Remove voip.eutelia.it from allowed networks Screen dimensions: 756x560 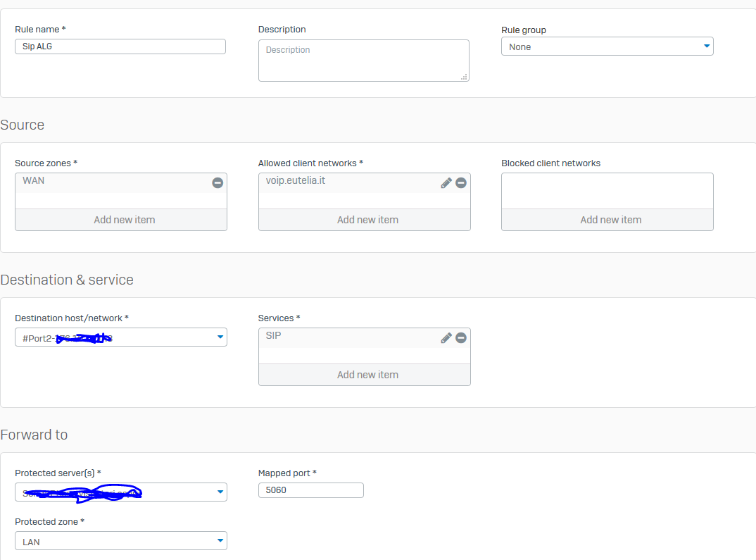pos(461,182)
